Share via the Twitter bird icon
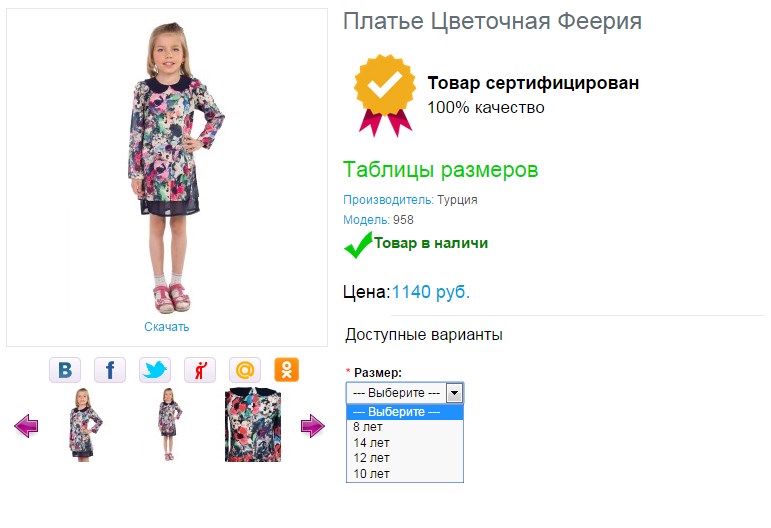The height and width of the screenshot is (528, 771). (155, 370)
